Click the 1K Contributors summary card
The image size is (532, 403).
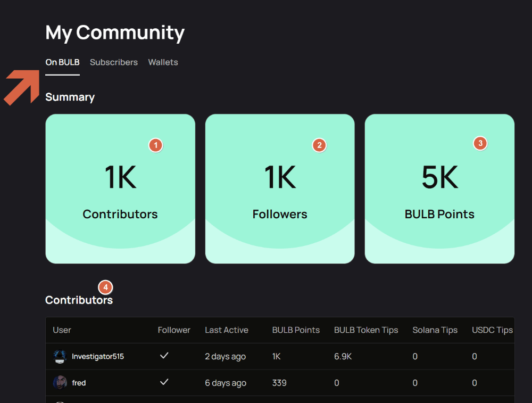120,189
